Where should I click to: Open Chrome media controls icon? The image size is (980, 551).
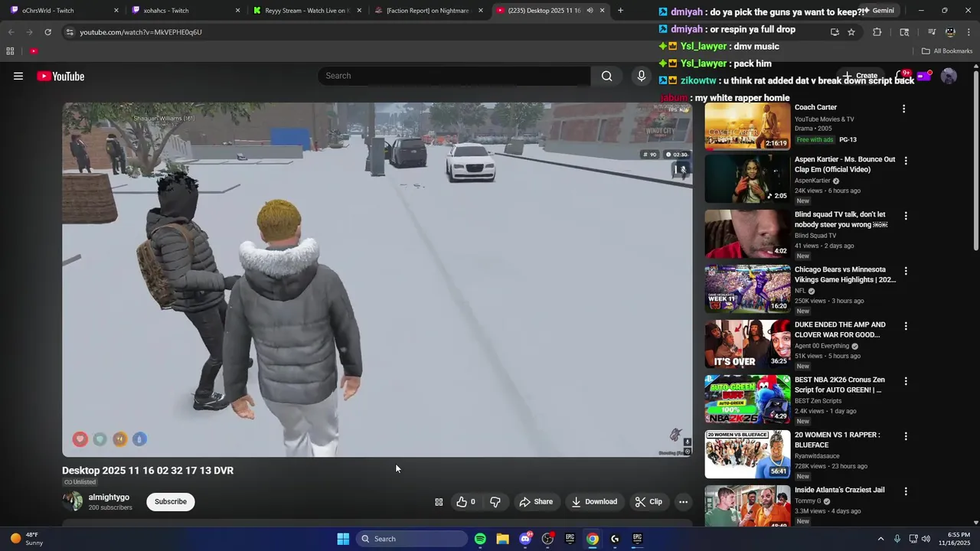tap(932, 32)
